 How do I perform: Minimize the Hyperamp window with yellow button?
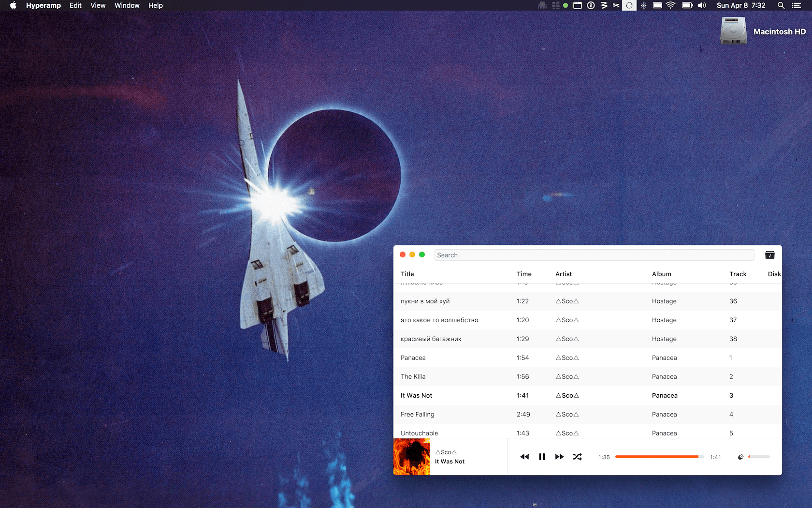click(x=412, y=254)
